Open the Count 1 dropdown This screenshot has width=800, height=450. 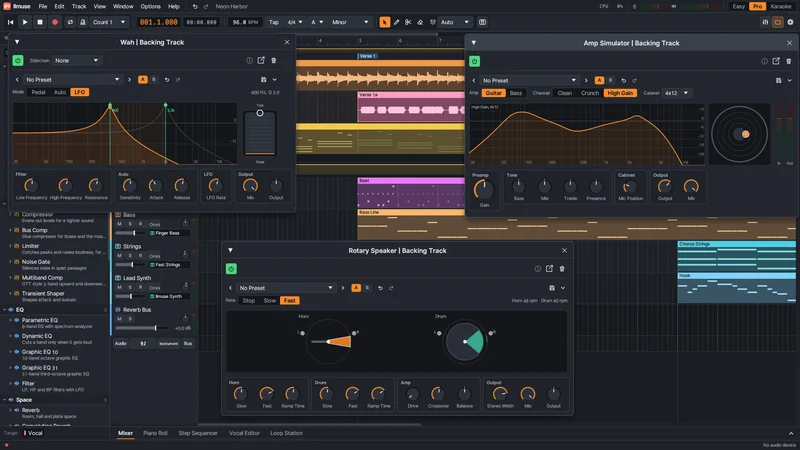pos(109,22)
